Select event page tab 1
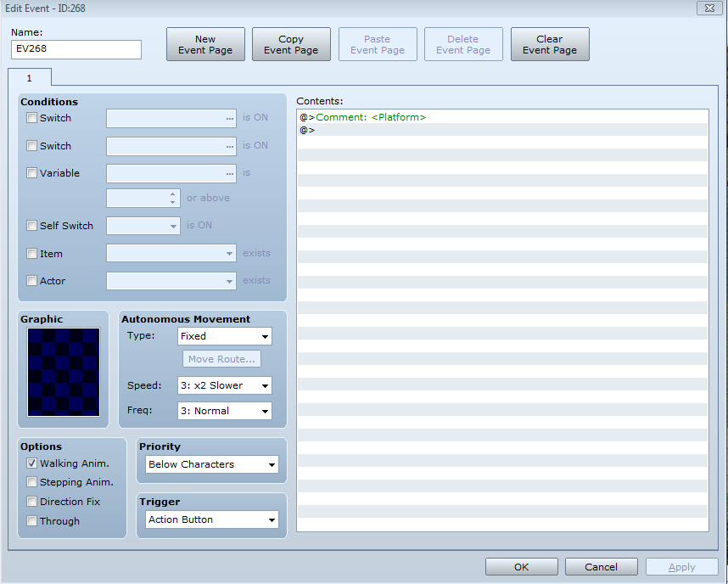The width and height of the screenshot is (728, 584). [30, 77]
